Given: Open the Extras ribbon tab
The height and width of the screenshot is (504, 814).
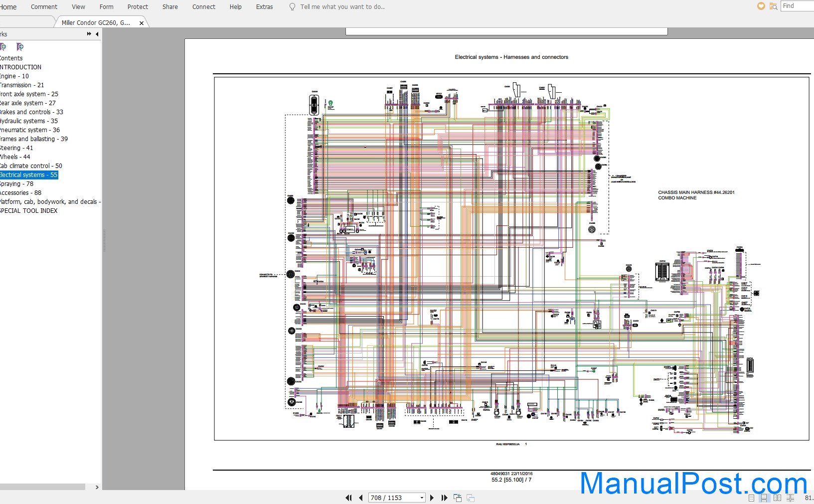Looking at the screenshot, I should pos(264,7).
